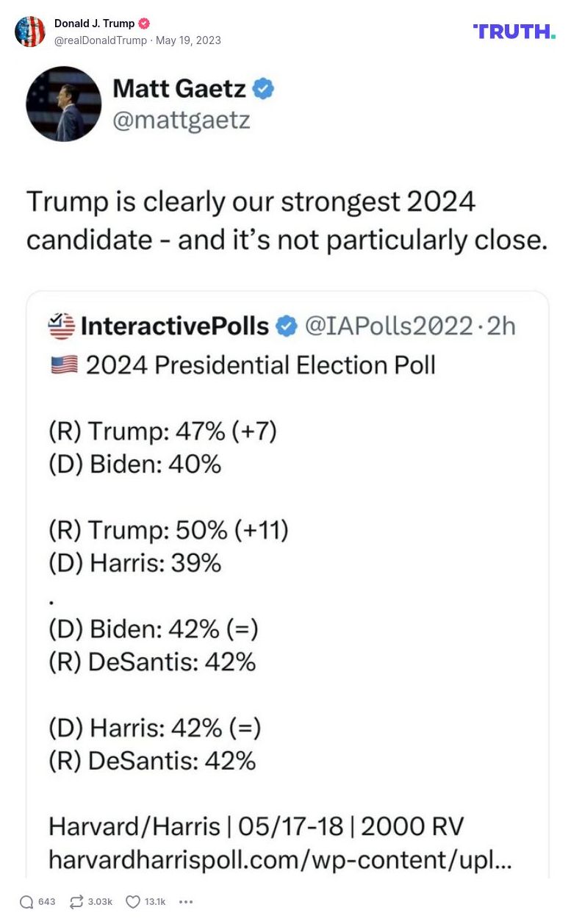Open the TRUTH logo in the header
The width and height of the screenshot is (571, 924).
coord(514,32)
